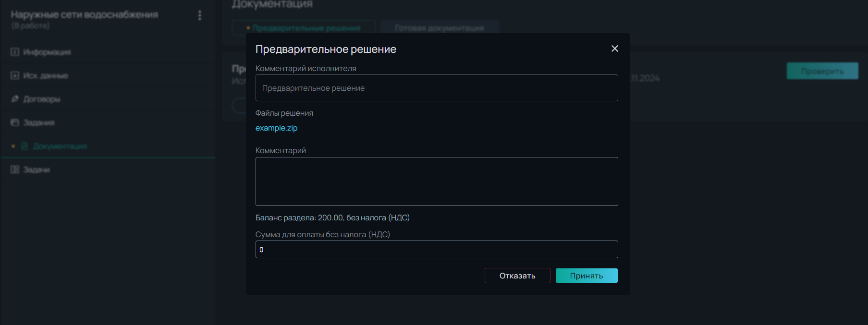The height and width of the screenshot is (325, 868).
Task: Click the Документация file icon
Action: click(x=24, y=146)
